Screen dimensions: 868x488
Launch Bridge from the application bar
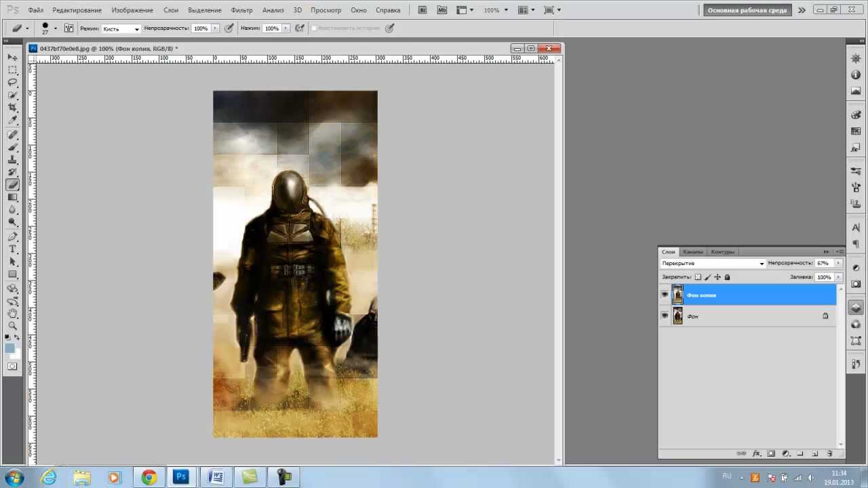click(x=423, y=10)
